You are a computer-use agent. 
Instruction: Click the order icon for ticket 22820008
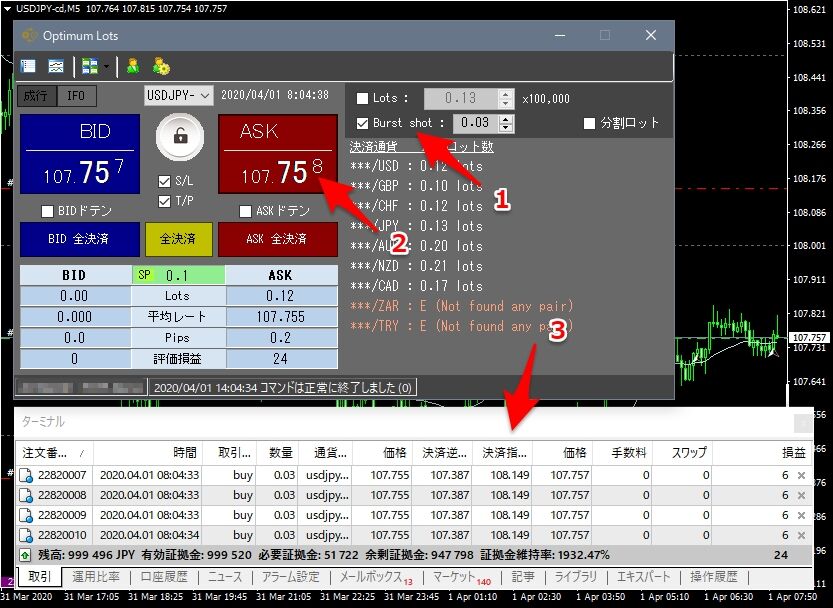pyautogui.click(x=26, y=495)
